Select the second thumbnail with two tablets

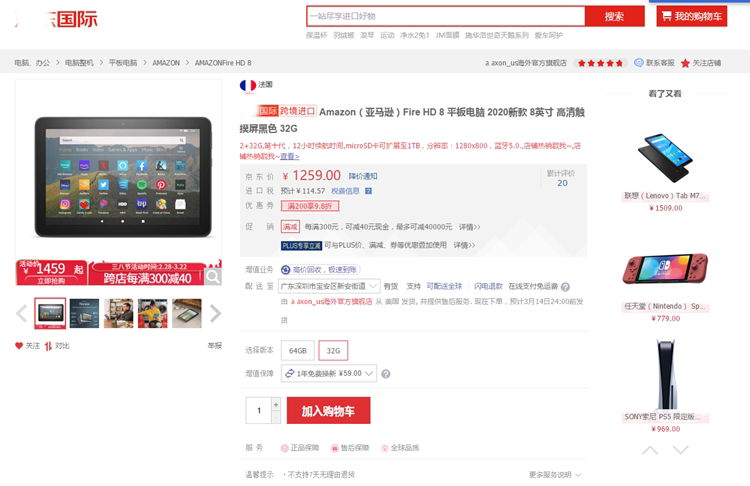pos(84,313)
